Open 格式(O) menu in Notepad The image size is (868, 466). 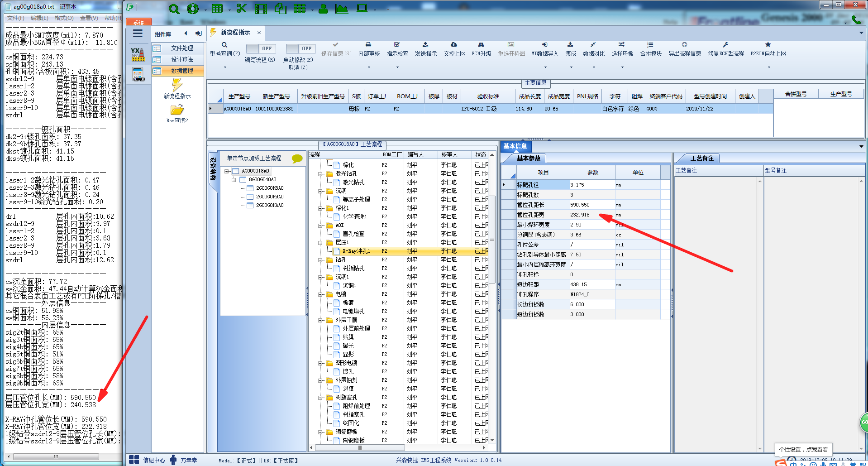pos(64,18)
